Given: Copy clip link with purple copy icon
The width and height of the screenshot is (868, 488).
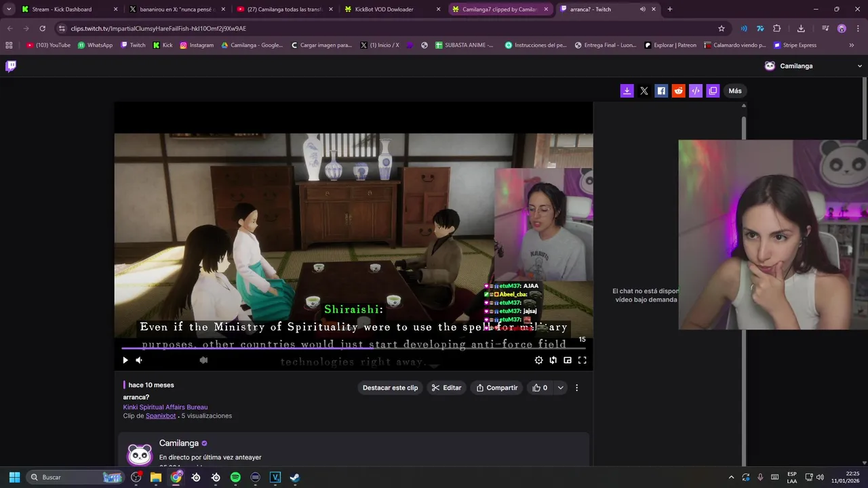Looking at the screenshot, I should [x=713, y=91].
